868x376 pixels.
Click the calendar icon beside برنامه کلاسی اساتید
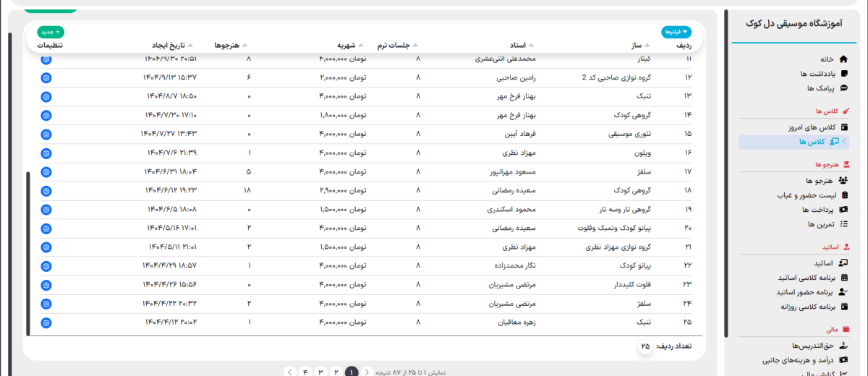pos(843,278)
